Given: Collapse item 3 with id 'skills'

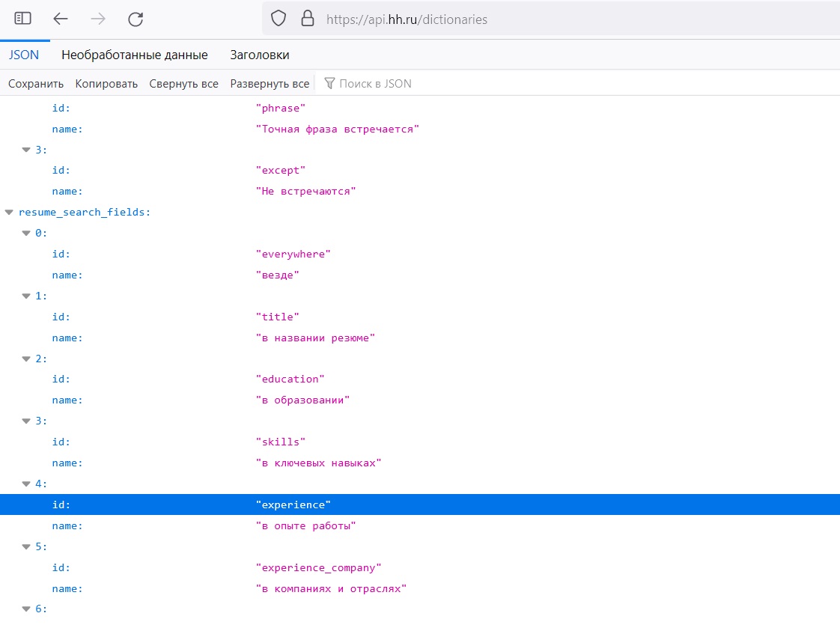Looking at the screenshot, I should tap(25, 421).
